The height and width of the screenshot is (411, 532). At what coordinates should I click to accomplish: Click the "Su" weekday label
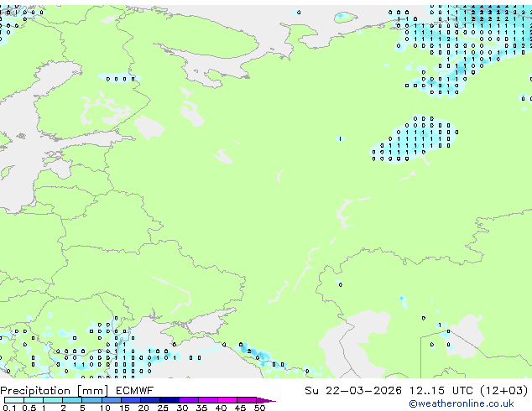tap(311, 391)
